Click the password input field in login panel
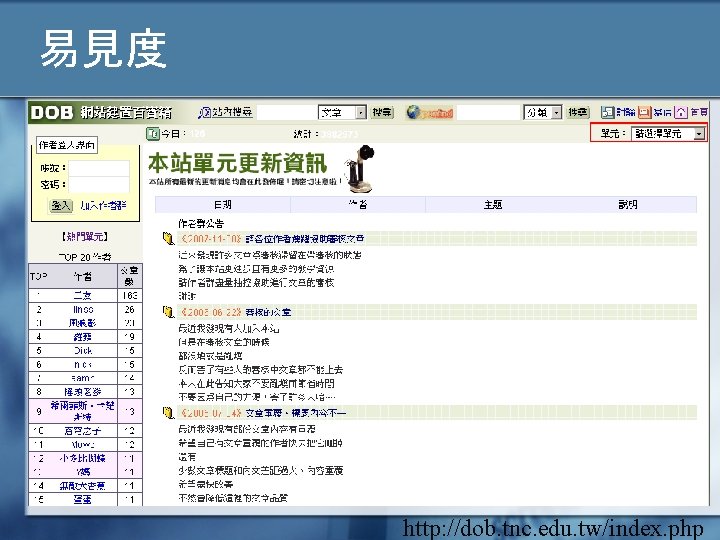Screen dimensions: 720x540 99,185
